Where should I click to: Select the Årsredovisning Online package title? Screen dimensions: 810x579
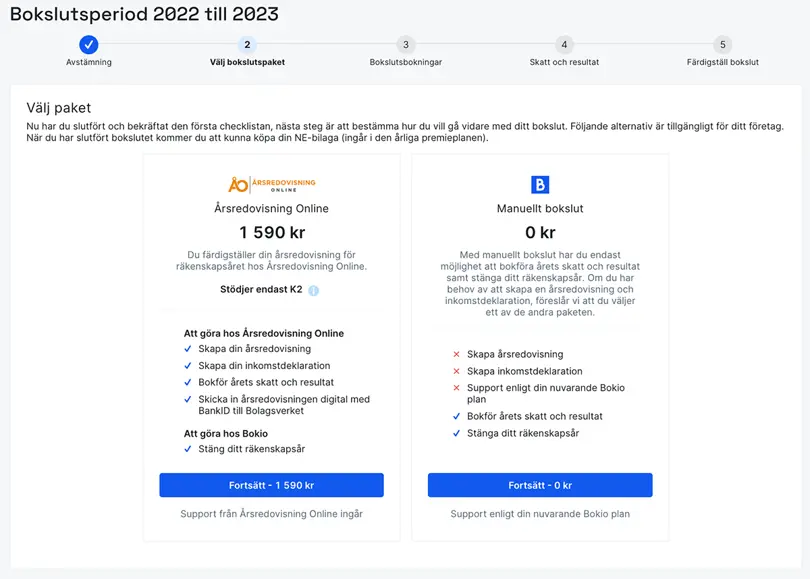271,209
